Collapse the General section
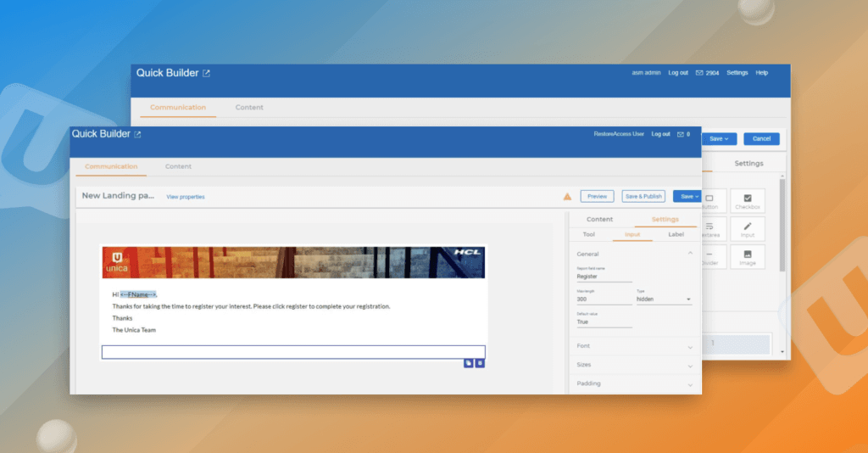The height and width of the screenshot is (453, 868). click(x=690, y=254)
